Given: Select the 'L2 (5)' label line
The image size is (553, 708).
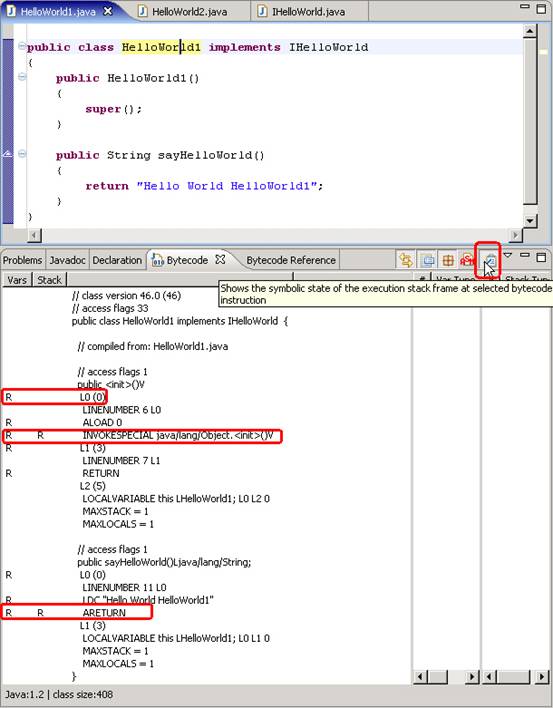Looking at the screenshot, I should pos(93,486).
